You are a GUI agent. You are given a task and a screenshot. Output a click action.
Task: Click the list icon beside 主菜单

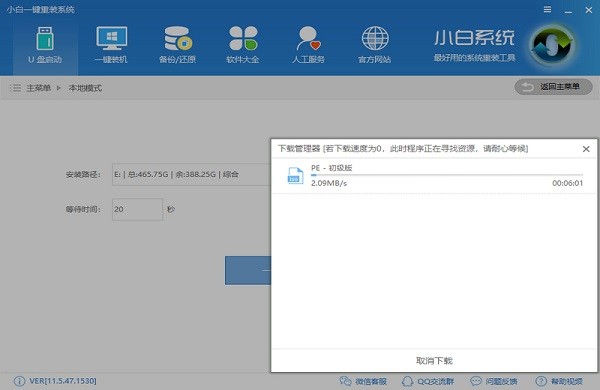pos(15,88)
